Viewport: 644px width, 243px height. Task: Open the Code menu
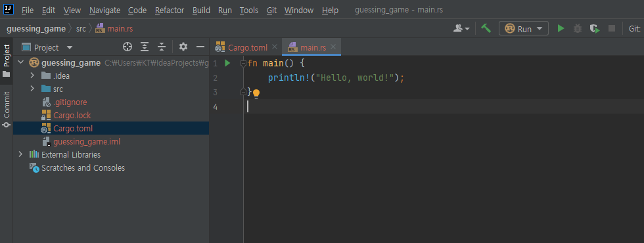[x=137, y=11]
